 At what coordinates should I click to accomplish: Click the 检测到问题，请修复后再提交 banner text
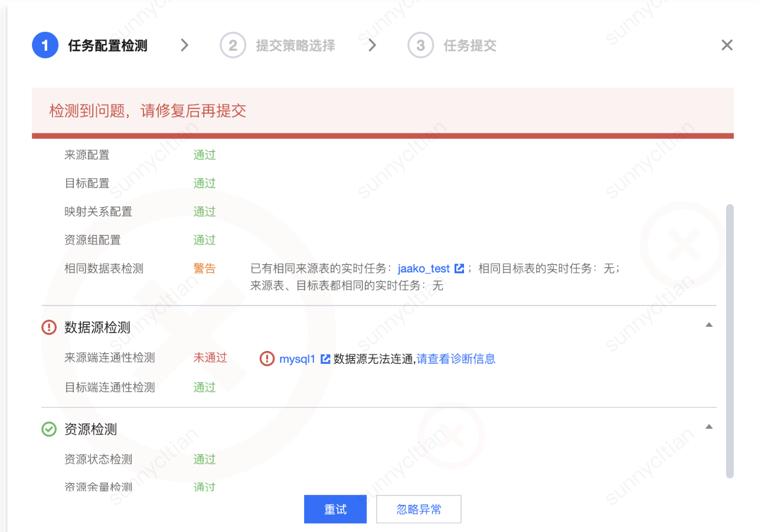[148, 111]
